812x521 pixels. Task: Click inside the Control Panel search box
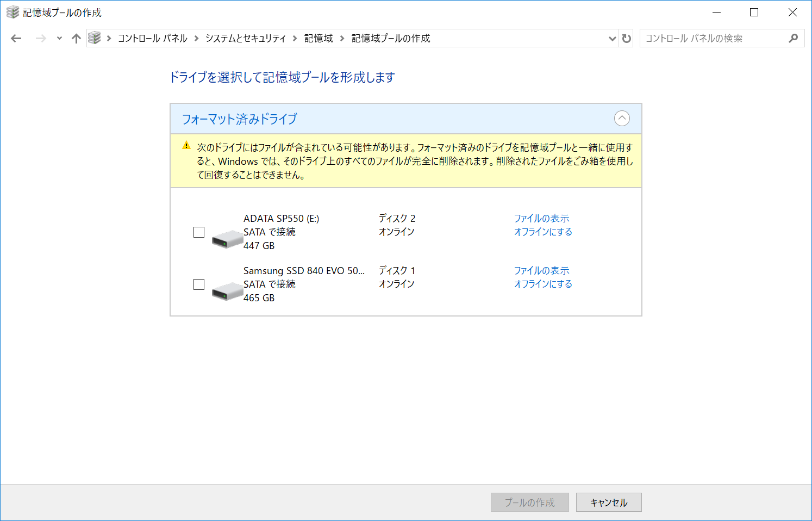pos(707,38)
